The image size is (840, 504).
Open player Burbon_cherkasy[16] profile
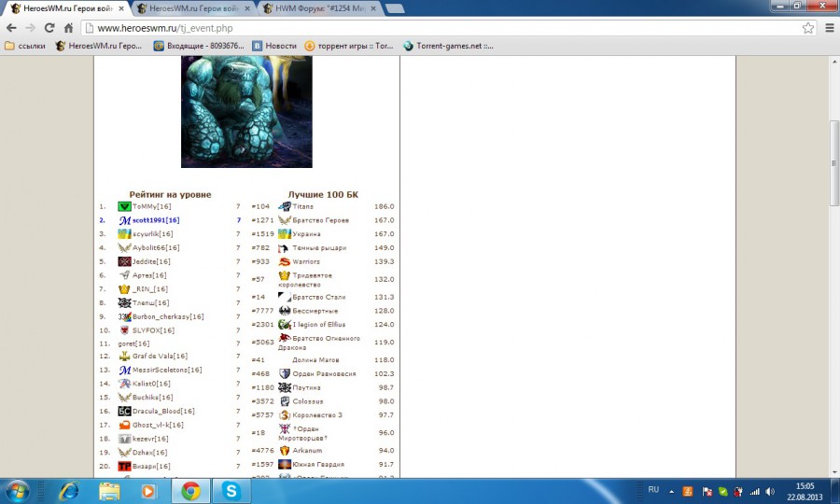[168, 316]
